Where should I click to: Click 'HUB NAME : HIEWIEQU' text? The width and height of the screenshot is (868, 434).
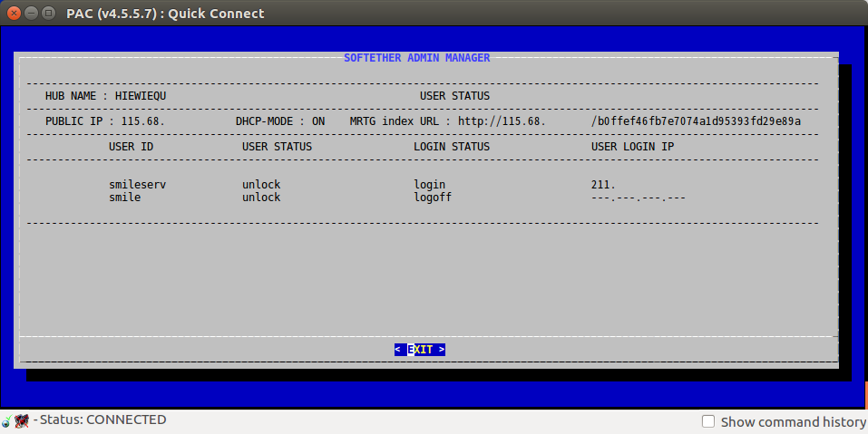pyautogui.click(x=105, y=96)
